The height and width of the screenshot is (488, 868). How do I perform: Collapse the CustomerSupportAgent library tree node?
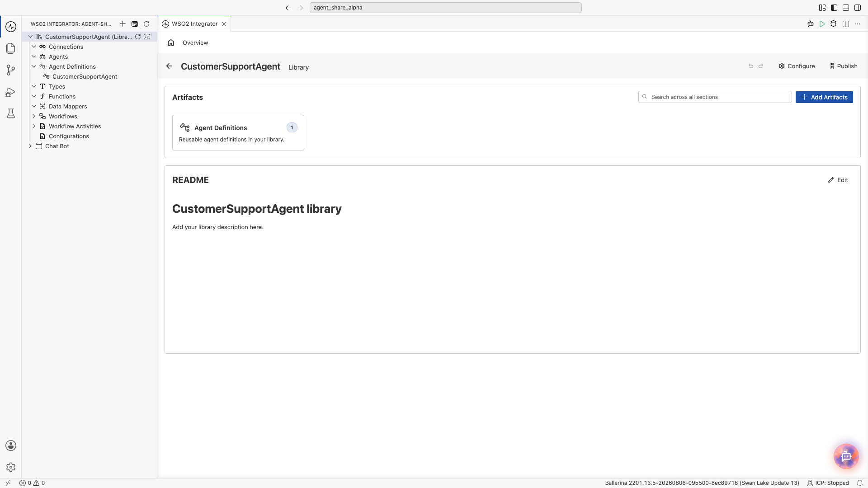tap(30, 37)
